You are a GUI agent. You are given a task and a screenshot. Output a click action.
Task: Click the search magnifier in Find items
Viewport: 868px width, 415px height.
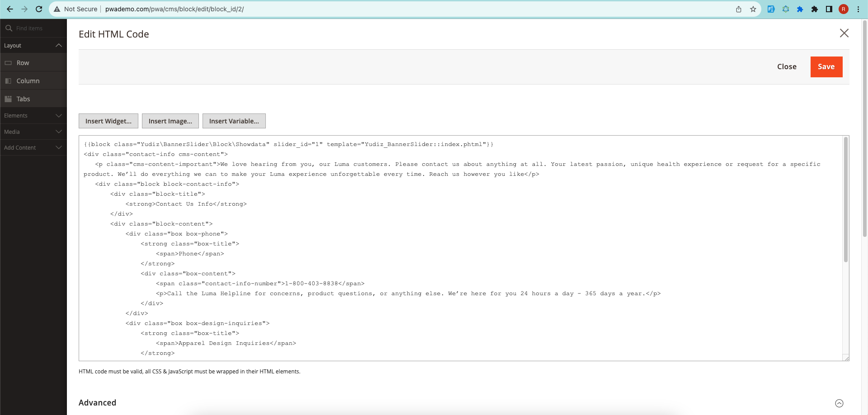[x=9, y=28]
